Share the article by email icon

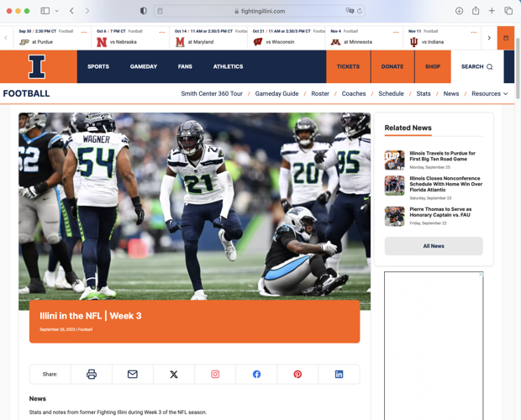pos(133,374)
